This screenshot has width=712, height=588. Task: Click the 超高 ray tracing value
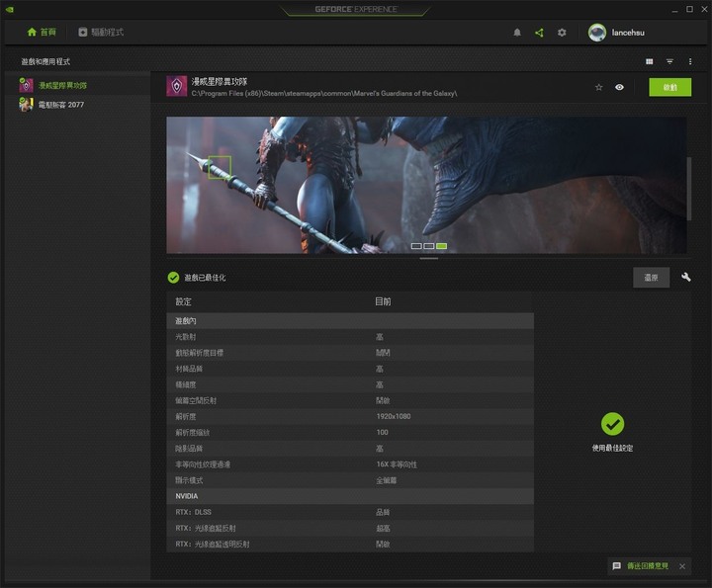click(383, 528)
